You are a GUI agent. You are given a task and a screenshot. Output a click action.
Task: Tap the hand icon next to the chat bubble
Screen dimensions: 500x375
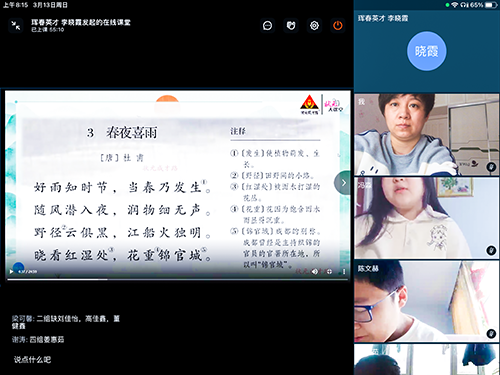click(291, 26)
